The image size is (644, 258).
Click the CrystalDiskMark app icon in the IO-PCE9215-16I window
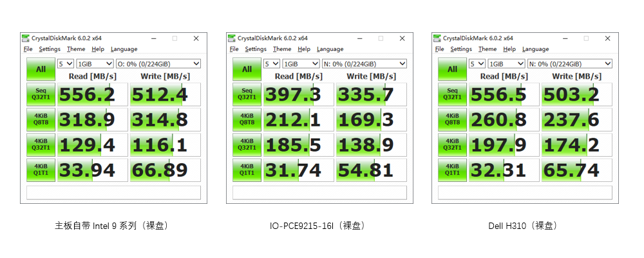point(232,38)
